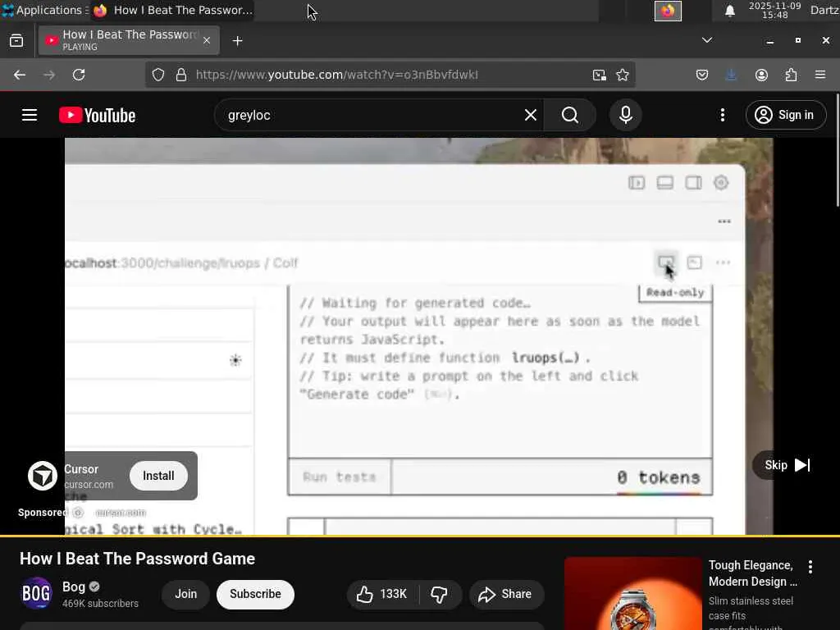Toggle picture-in-picture from address bar
Viewport: 840px width, 630px height.
600,75
